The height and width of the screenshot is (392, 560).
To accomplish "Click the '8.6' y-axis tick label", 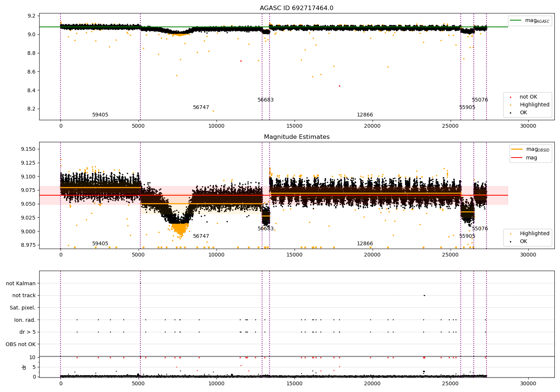I will tap(32, 72).
